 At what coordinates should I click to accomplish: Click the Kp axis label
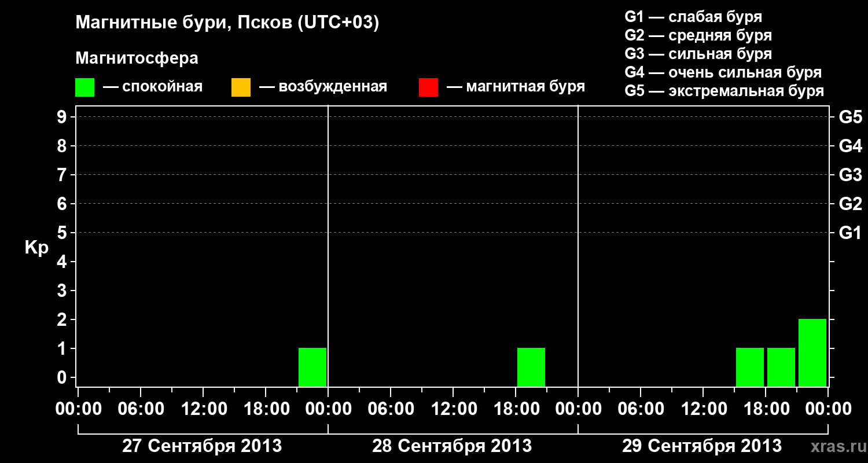[x=36, y=248]
